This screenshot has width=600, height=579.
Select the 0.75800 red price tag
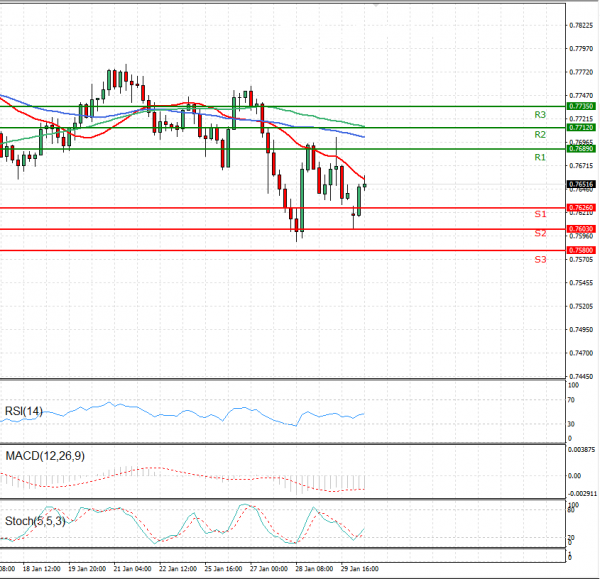click(x=581, y=250)
